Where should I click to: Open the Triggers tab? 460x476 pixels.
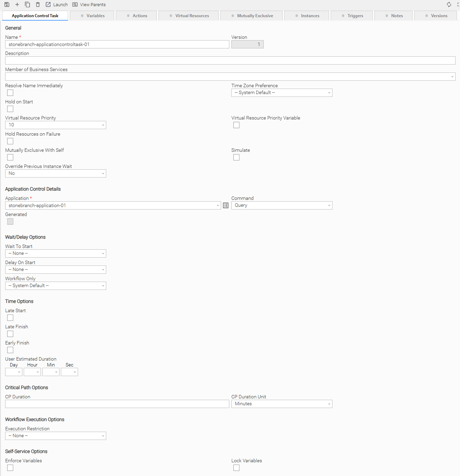pos(352,16)
